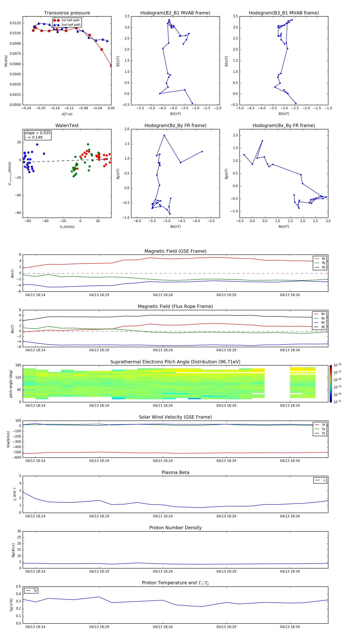351x644 pixels.
Task: Click the "Proton Number Density" title
Action: click(175, 528)
